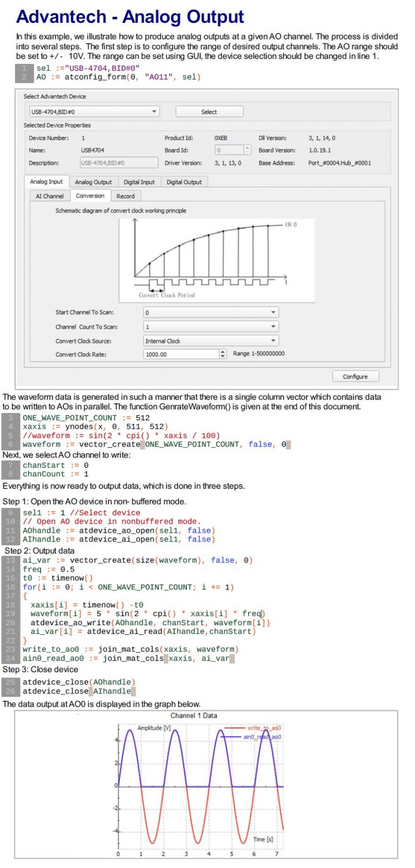Screen dimensions: 415x868
Task: Click the convert clock schematic diagram
Action: tap(216, 260)
